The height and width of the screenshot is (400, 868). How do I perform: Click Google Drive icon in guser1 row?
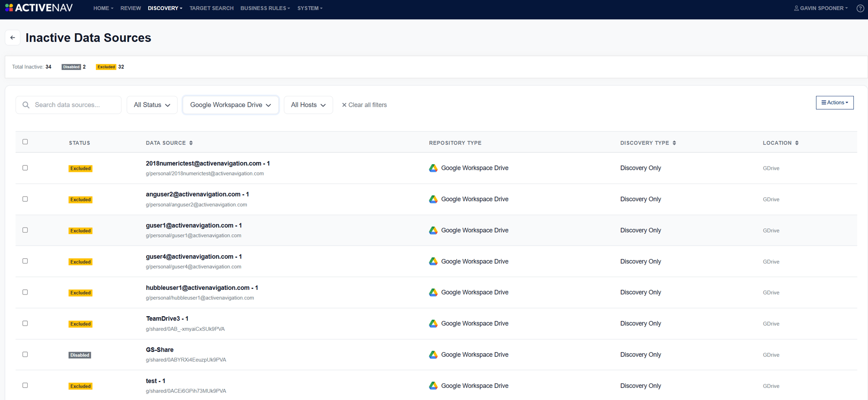coord(433,230)
